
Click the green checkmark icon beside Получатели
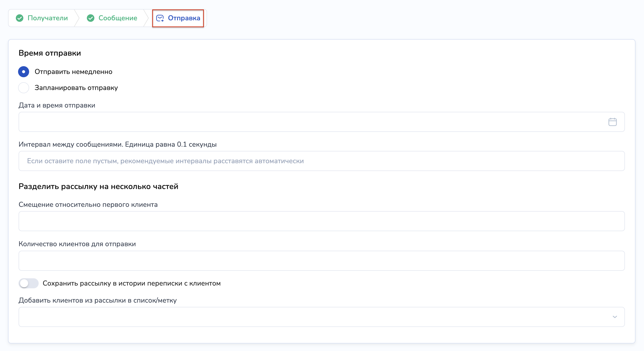20,18
